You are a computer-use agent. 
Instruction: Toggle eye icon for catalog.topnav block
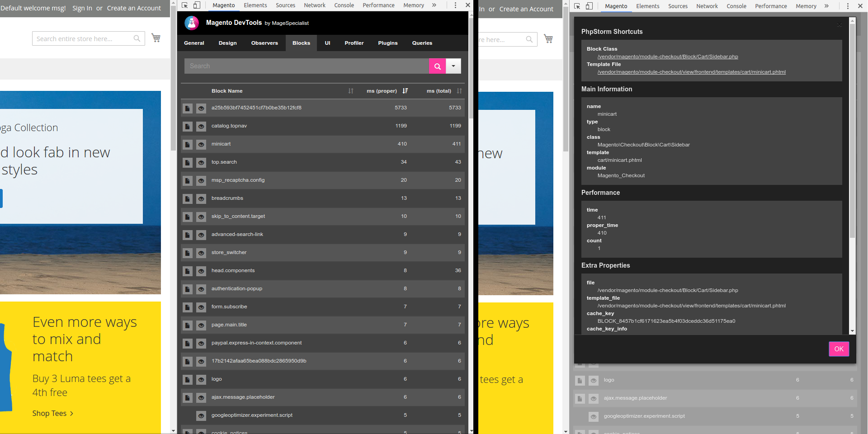click(x=201, y=126)
